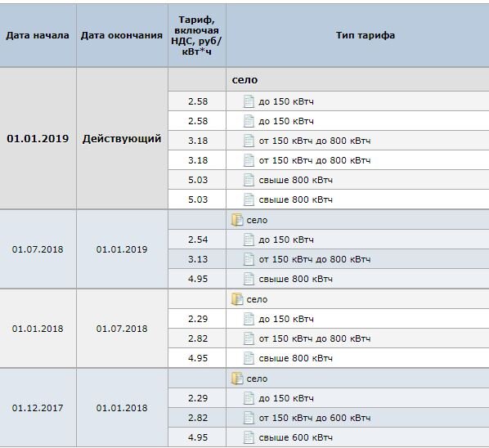The height and width of the screenshot is (448, 489).
Task: Click the от 150 кВтч до 800 кВтч entry at 3.13
Action: pos(315,259)
